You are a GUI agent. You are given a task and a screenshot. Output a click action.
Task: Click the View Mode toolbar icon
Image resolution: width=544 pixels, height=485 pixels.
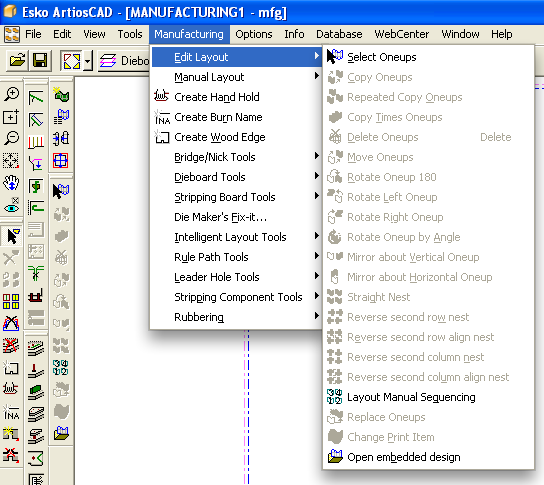pos(72,61)
